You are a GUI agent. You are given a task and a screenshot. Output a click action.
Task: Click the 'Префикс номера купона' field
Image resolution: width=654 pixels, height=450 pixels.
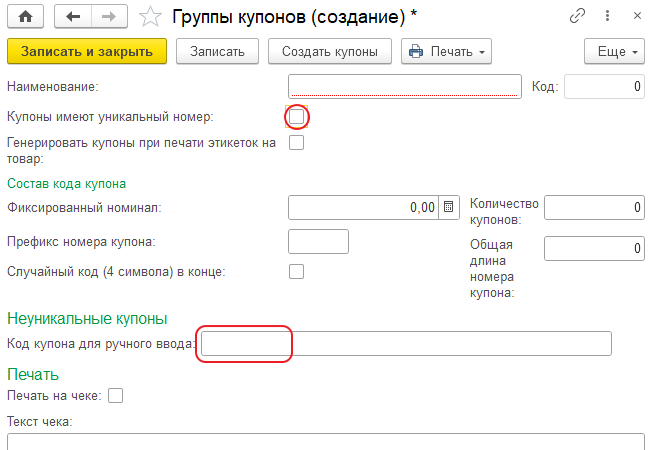(318, 242)
